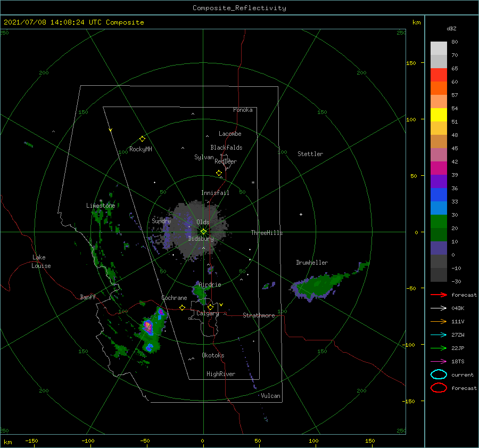The width and height of the screenshot is (479, 448).
Task: Click the purple 10 dBZ color swatch
Action: click(439, 248)
